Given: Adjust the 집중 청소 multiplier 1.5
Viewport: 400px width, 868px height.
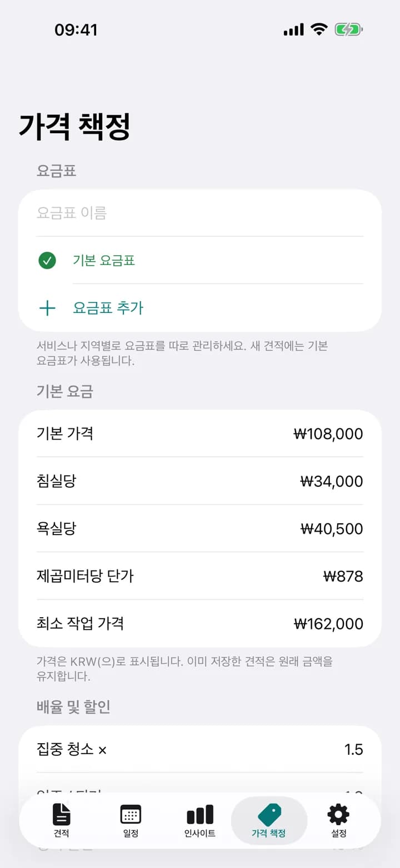Looking at the screenshot, I should [354, 750].
